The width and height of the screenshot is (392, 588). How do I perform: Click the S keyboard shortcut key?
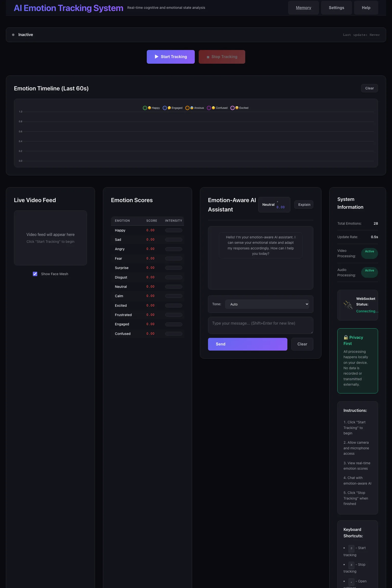[351, 548]
